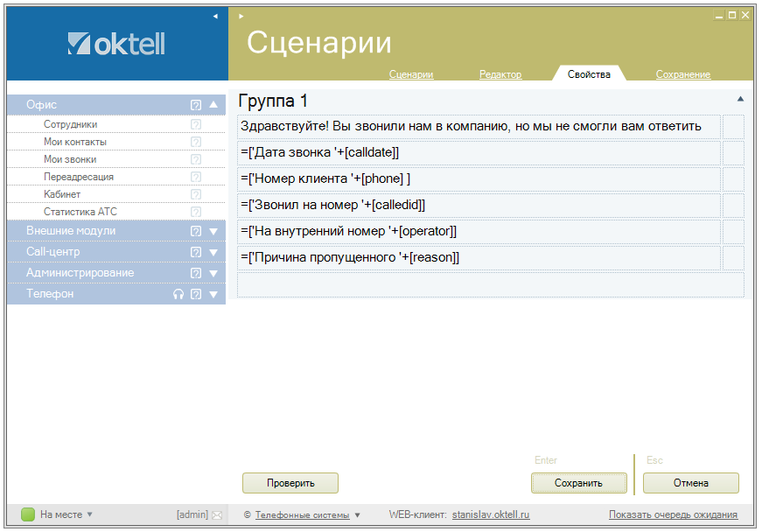Viewport: 762px width, 532px height.
Task: Click the Дата звонка expression field
Action: pos(479,152)
